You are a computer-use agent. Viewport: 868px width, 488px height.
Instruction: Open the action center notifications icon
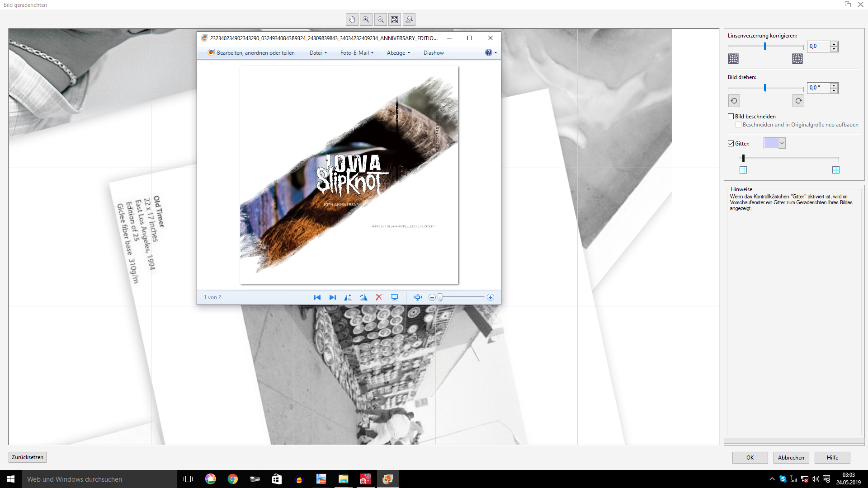click(x=826, y=479)
